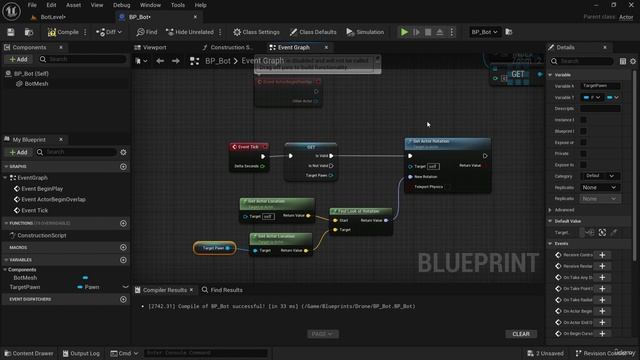Open the Edit menu

[x=51, y=5]
